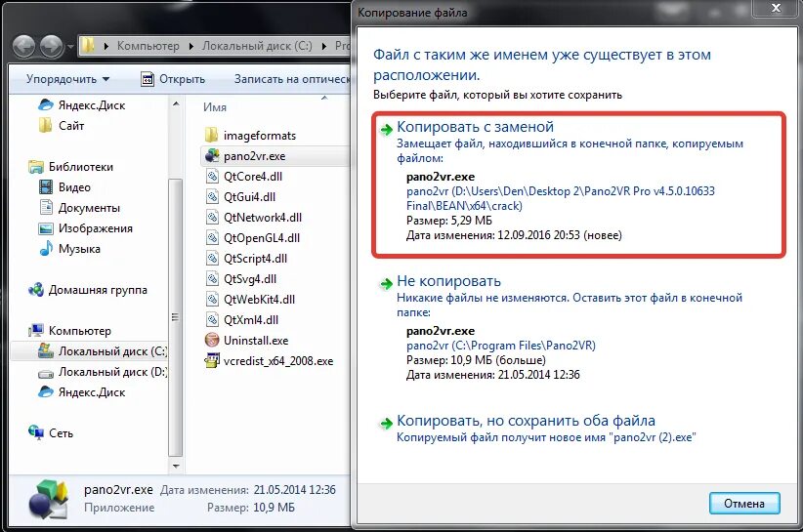
Task: Click the Домашняя группа label in sidebar
Action: 98,290
